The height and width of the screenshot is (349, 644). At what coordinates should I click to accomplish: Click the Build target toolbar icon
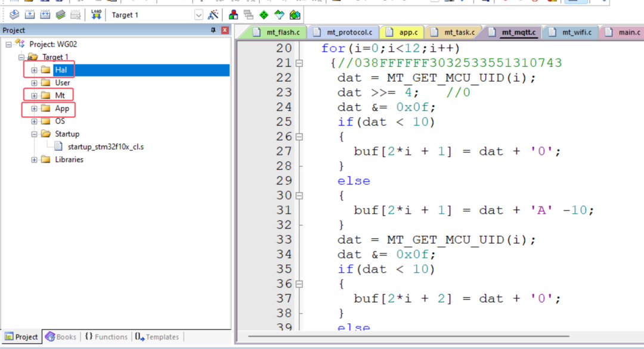coord(30,15)
